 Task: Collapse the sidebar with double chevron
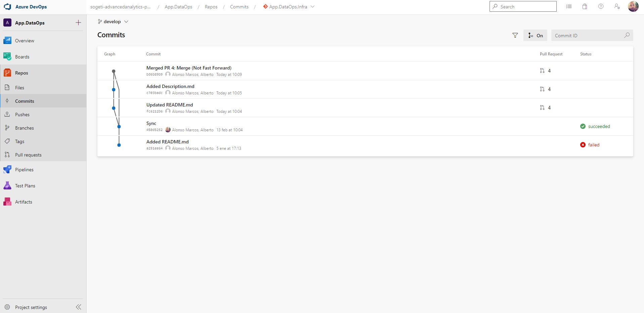(x=78, y=307)
